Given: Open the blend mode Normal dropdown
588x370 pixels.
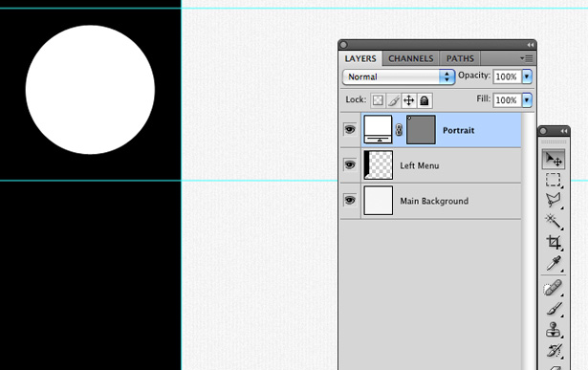Looking at the screenshot, I should [x=399, y=76].
